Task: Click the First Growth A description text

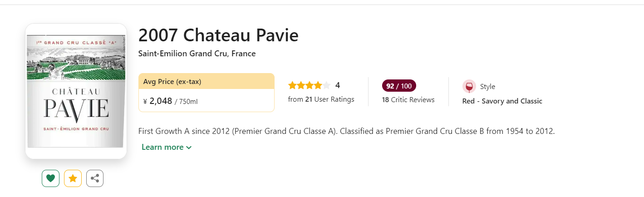Action: pos(347,131)
